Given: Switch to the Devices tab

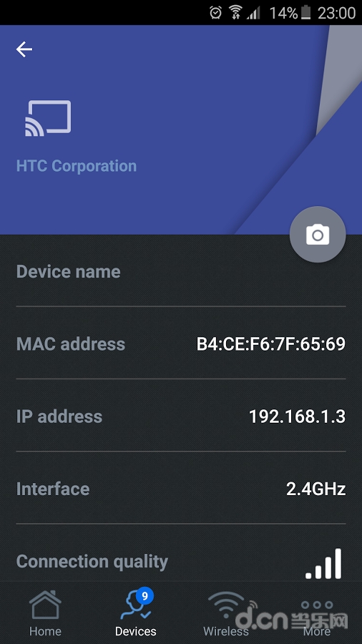Looking at the screenshot, I should tap(136, 613).
